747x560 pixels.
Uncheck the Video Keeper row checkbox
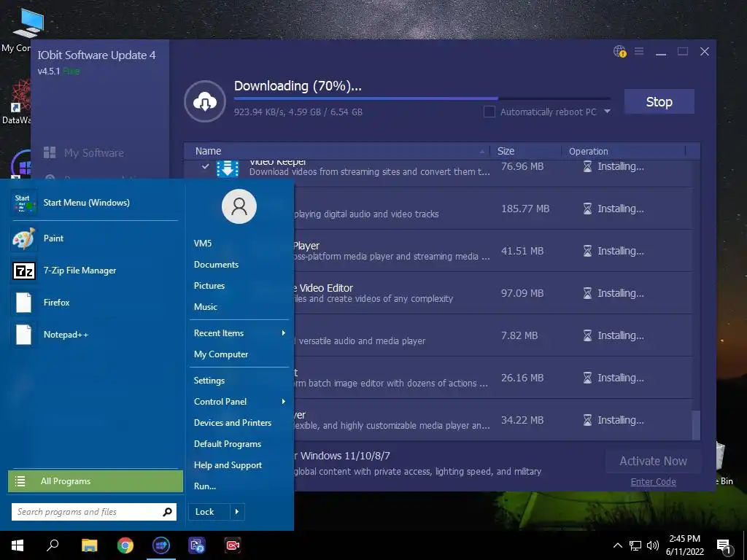(x=205, y=166)
